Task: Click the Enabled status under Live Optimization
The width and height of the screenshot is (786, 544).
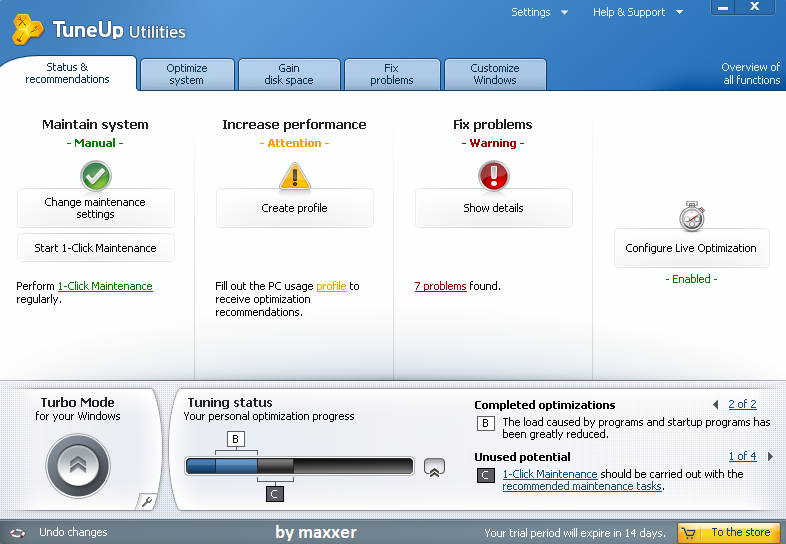Action: 691,279
